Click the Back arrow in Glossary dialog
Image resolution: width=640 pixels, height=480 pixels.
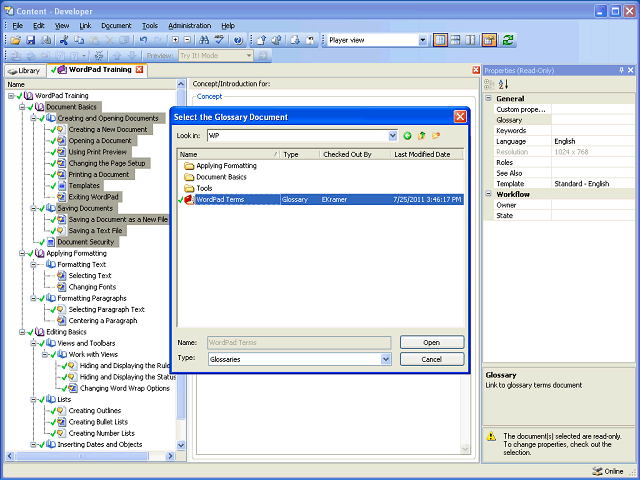pyautogui.click(x=407, y=136)
